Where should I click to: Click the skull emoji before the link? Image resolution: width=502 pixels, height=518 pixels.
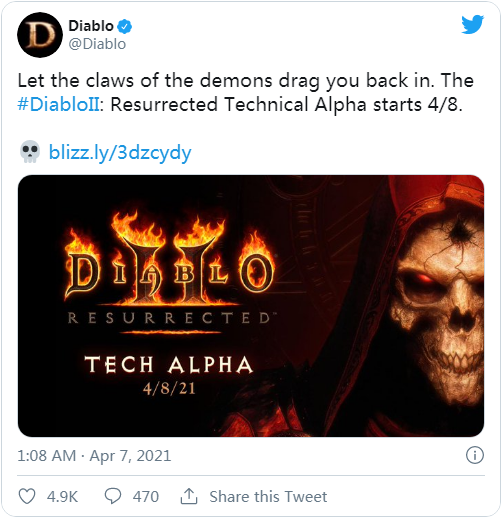pos(30,152)
